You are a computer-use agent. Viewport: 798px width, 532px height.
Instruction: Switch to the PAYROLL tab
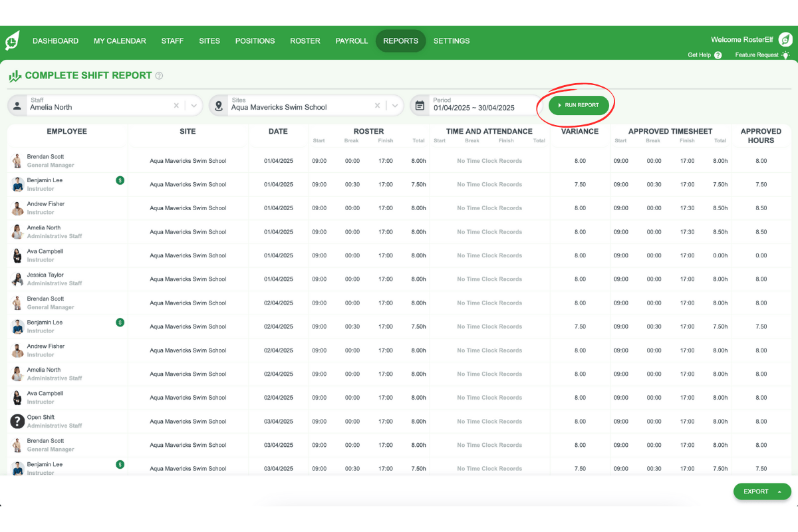coord(352,41)
